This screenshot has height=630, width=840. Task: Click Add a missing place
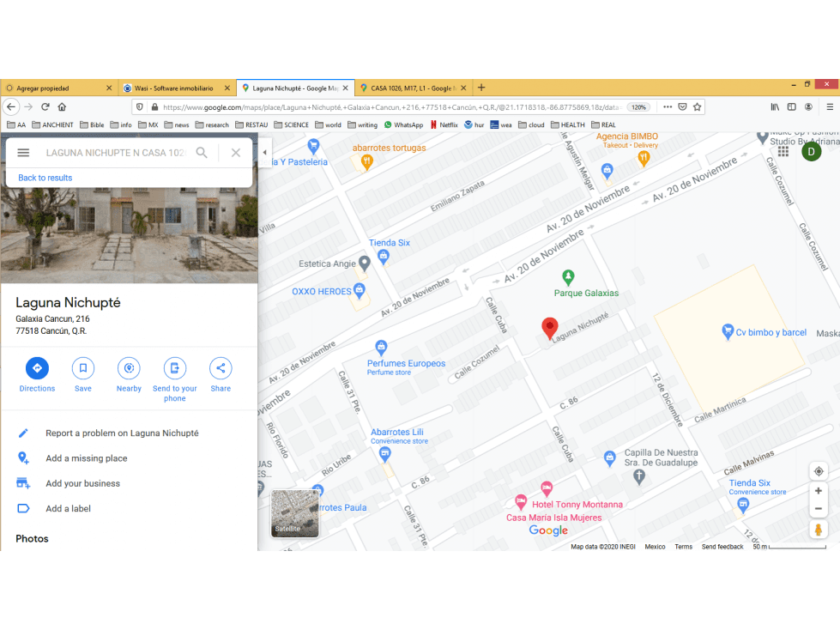pos(87,458)
